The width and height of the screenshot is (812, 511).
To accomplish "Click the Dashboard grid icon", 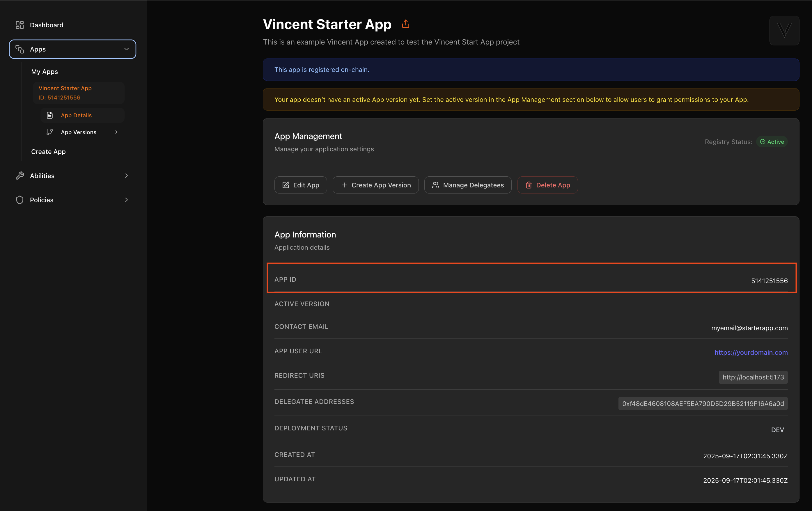I will tap(20, 25).
